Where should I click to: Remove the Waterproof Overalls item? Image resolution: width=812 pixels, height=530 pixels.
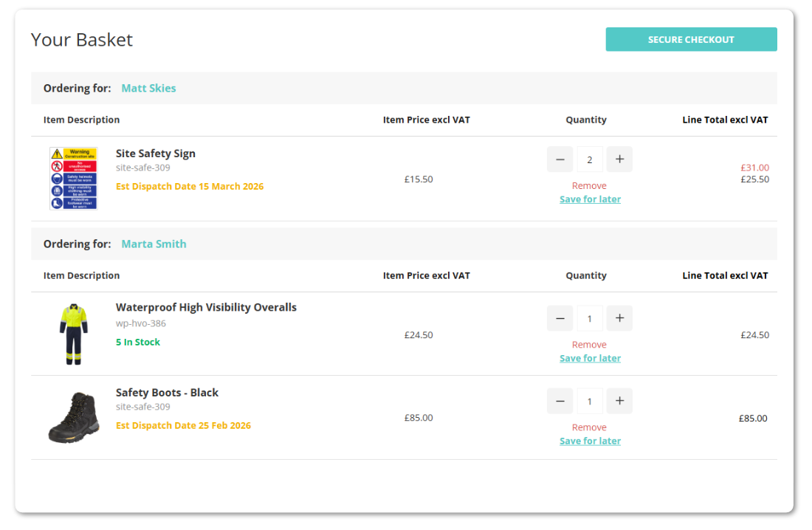click(589, 345)
